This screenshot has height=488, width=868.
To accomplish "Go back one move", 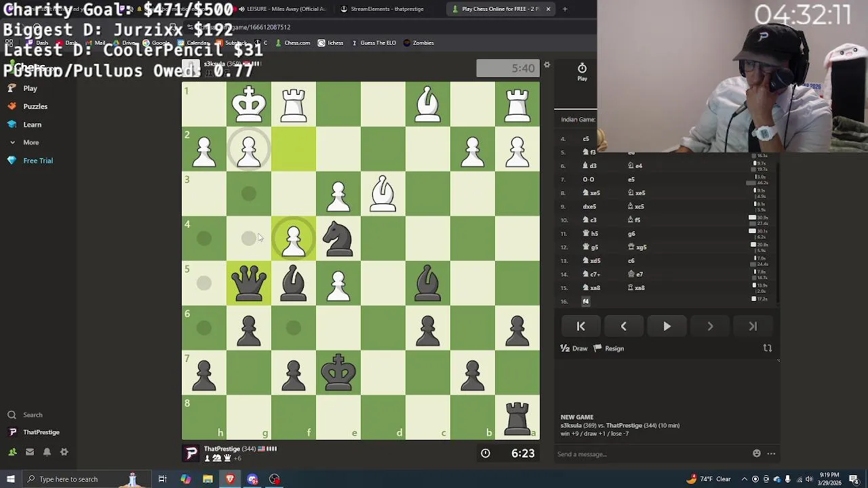I will pyautogui.click(x=624, y=327).
